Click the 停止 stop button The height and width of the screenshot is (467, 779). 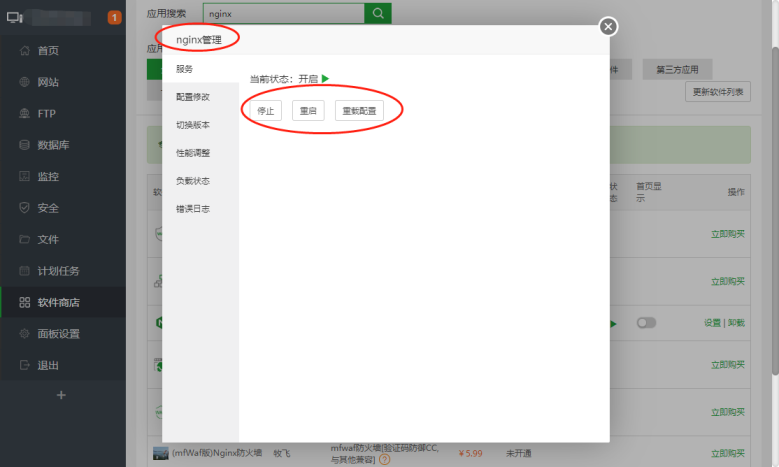266,111
